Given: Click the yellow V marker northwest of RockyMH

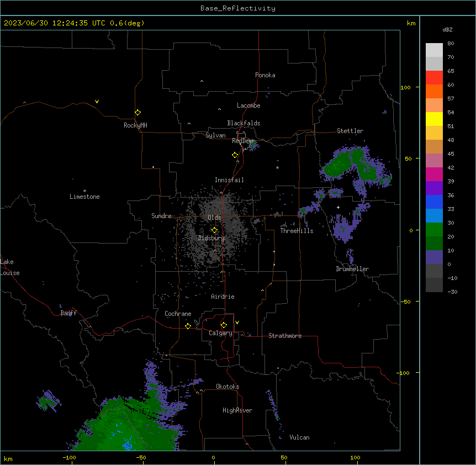Looking at the screenshot, I should pyautogui.click(x=97, y=102).
